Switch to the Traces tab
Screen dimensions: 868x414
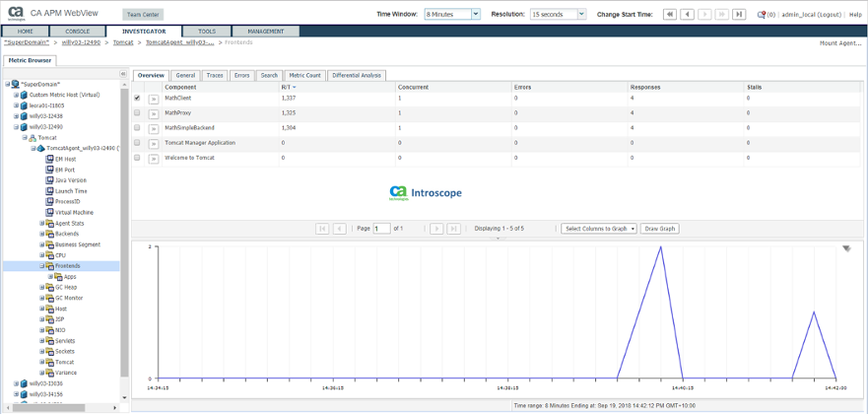pyautogui.click(x=215, y=75)
